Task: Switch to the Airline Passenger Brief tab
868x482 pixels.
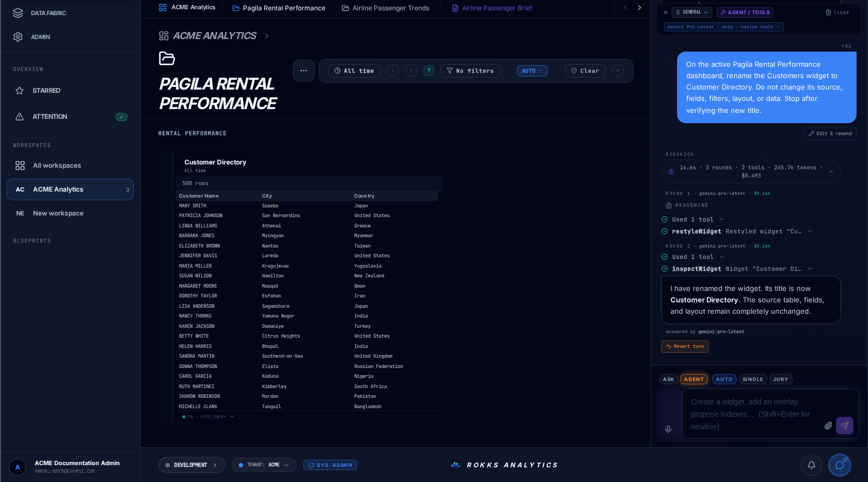Action: coord(492,8)
